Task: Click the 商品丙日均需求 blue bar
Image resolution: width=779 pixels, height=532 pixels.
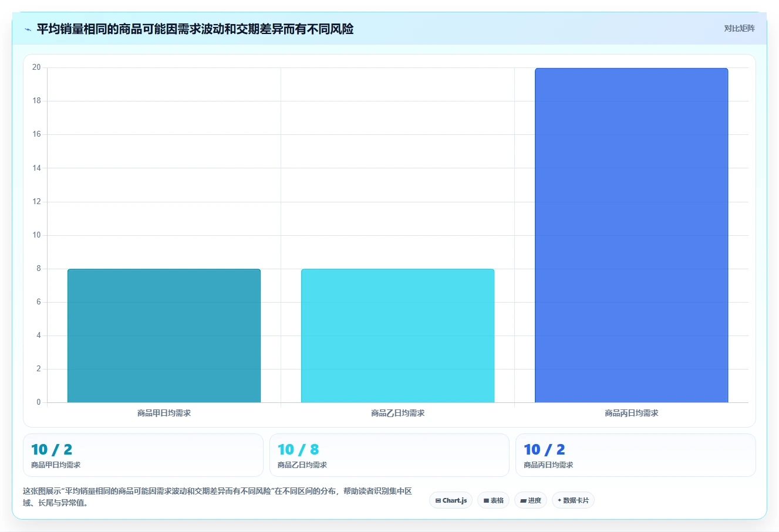Action: tap(631, 235)
